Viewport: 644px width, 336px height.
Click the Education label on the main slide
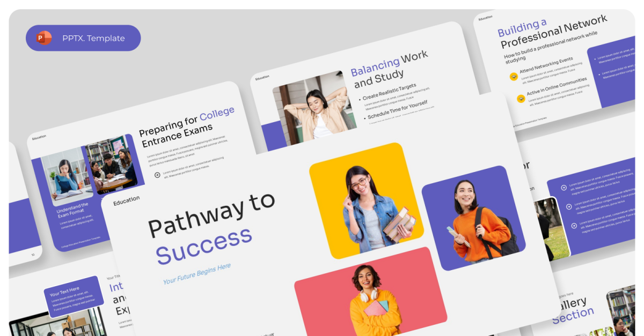pos(126,200)
